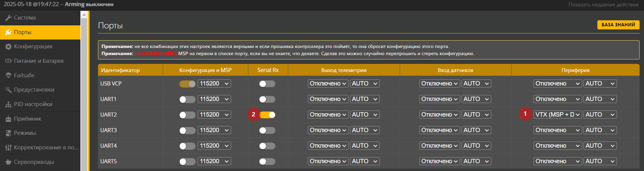Disable Serial Rx on UART2
This screenshot has width=644, height=171.
[267, 115]
